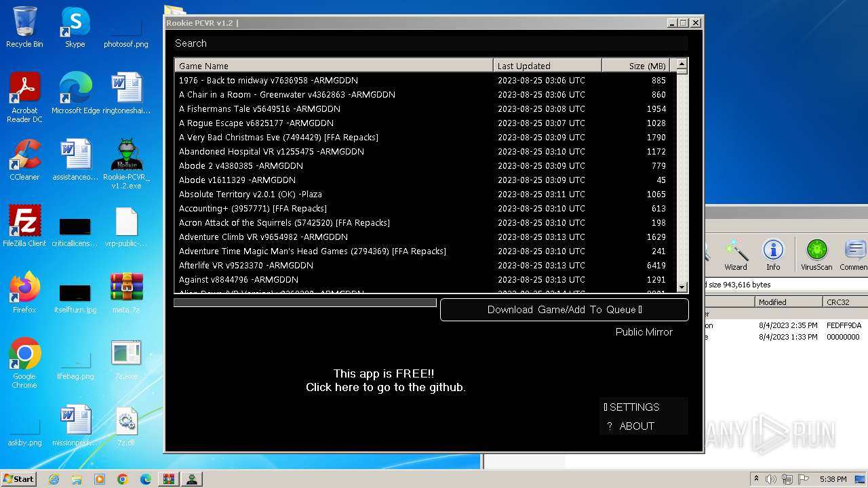Image resolution: width=868 pixels, height=488 pixels.
Task: Select 'Abandoned Hospital VR v1255475' row
Action: coord(425,151)
